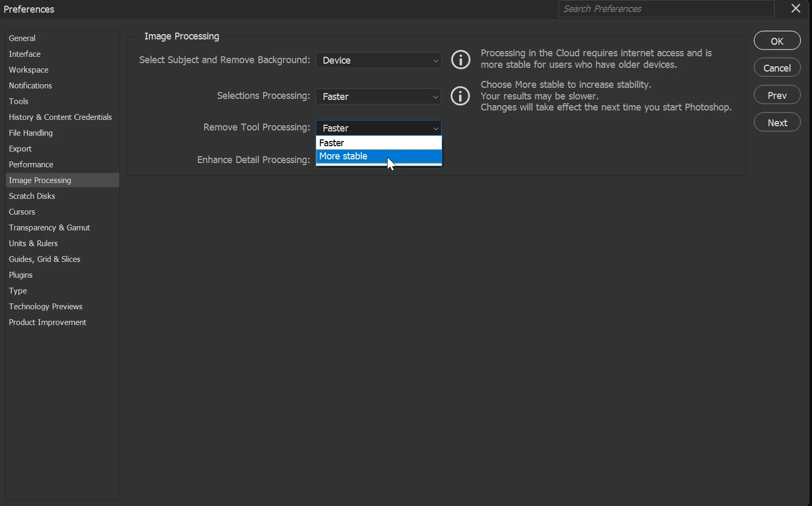Open the Cursors preferences category
This screenshot has width=812, height=506.
(x=62, y=212)
